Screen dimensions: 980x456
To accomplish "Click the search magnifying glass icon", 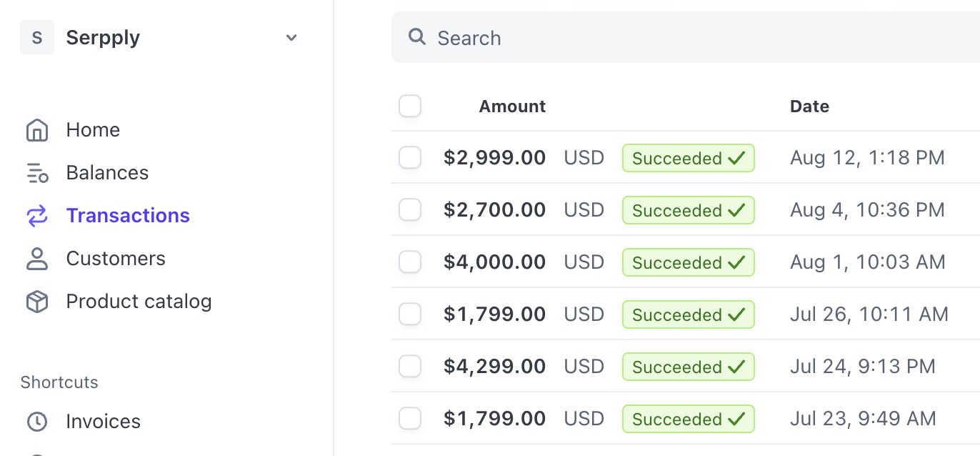I will 417,37.
